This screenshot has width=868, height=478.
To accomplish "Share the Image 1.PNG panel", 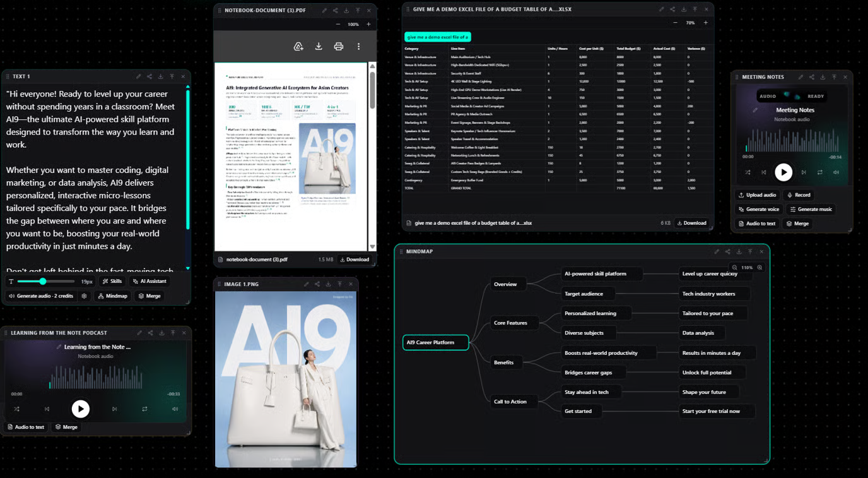I will (318, 284).
